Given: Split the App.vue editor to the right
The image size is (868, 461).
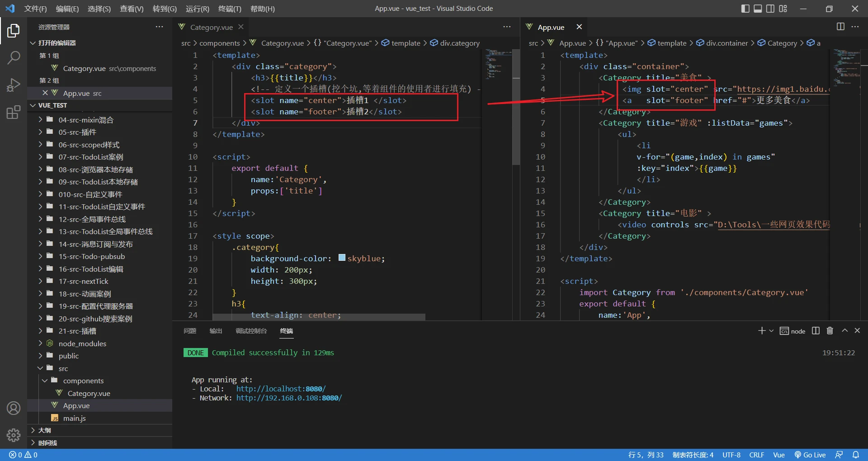Looking at the screenshot, I should pos(840,27).
